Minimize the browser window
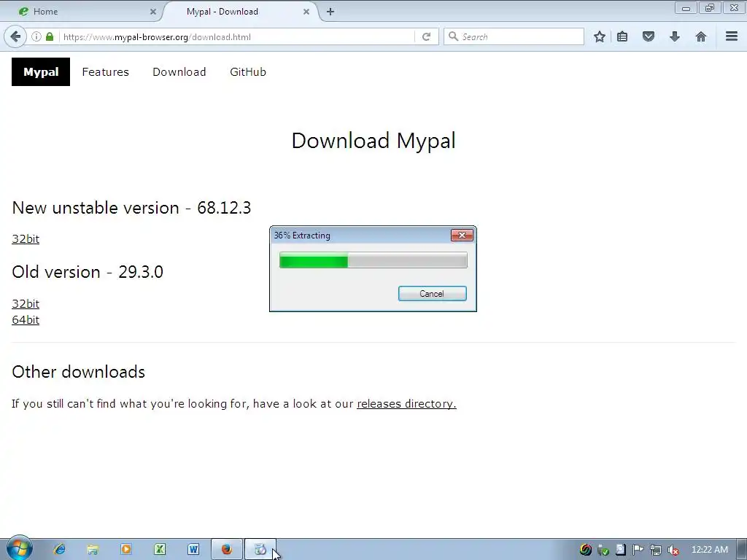 coord(686,8)
